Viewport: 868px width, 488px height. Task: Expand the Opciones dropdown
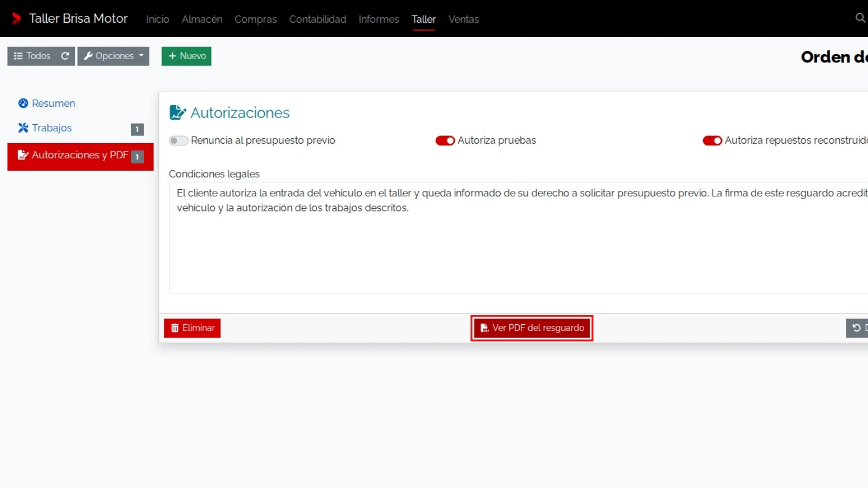113,56
